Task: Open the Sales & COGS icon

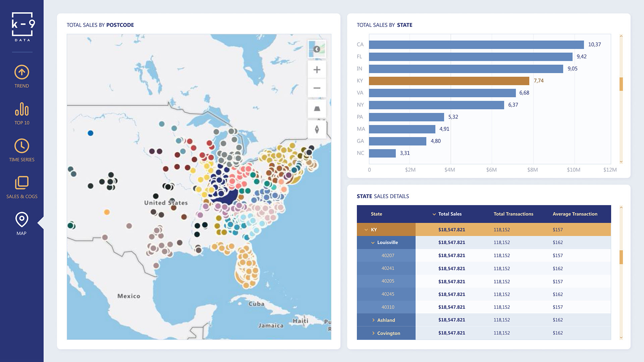Action: [22, 183]
